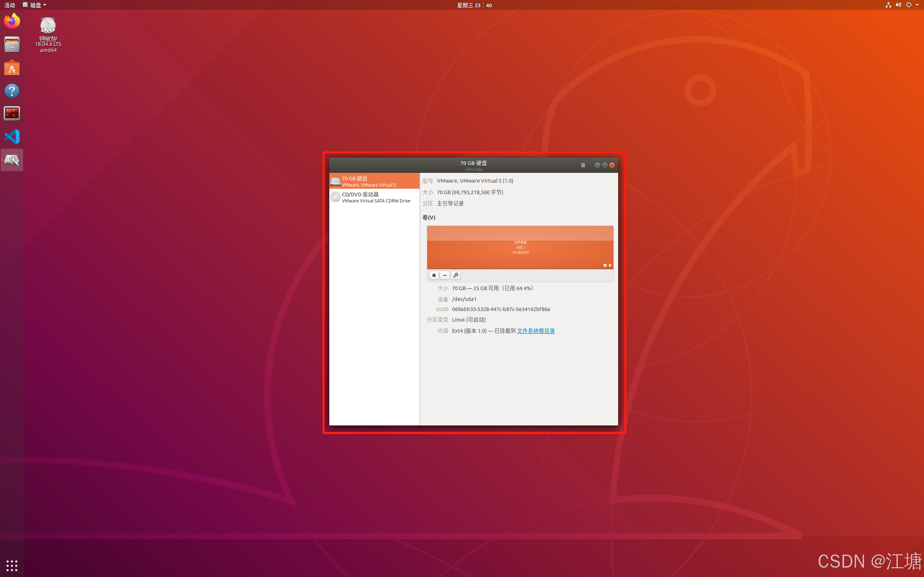Click the delete partition minus button

click(x=444, y=275)
